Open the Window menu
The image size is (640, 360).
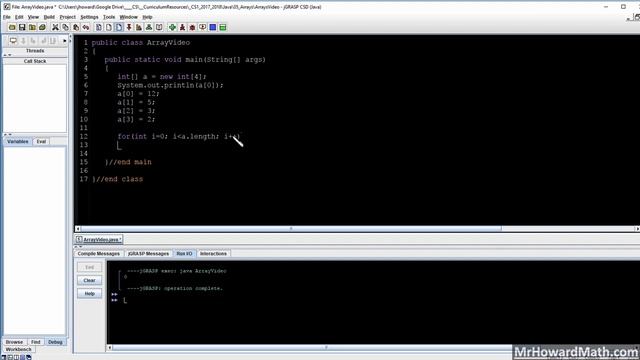[x=128, y=17]
